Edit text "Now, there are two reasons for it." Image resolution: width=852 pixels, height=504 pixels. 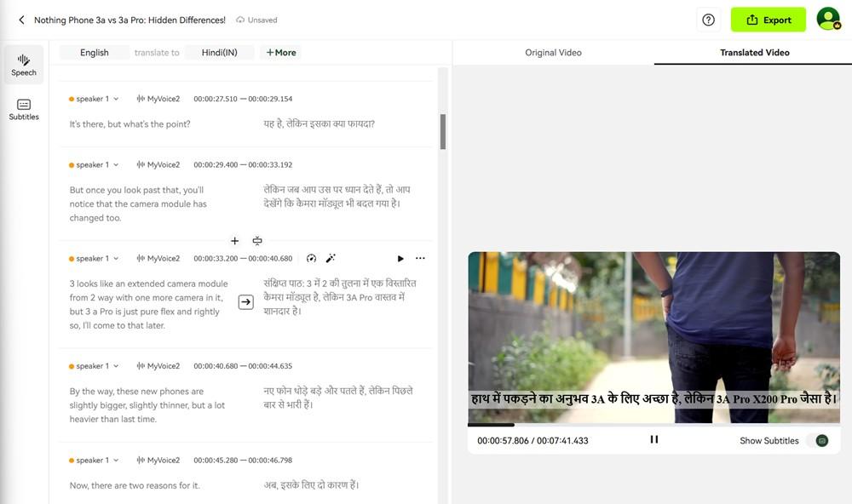click(x=135, y=485)
